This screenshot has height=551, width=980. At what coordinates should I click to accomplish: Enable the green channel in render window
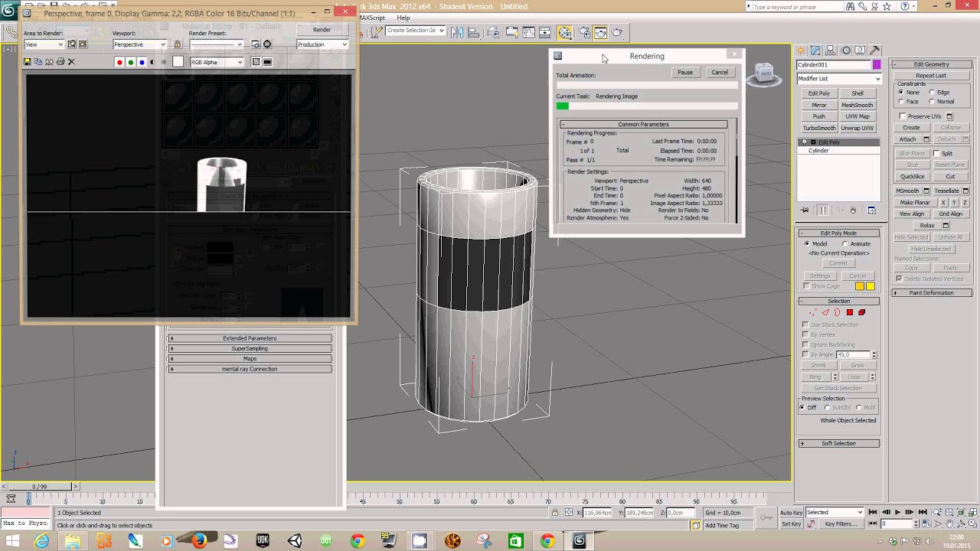(131, 62)
